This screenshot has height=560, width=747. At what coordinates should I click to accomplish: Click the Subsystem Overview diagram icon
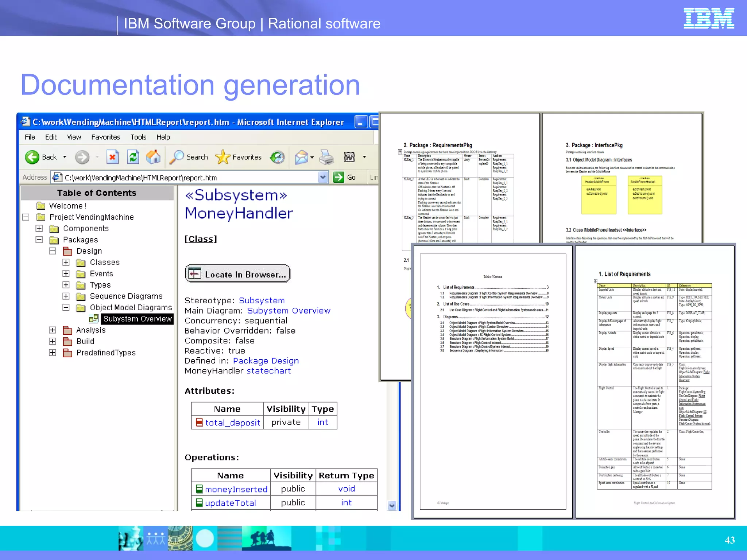click(x=94, y=318)
